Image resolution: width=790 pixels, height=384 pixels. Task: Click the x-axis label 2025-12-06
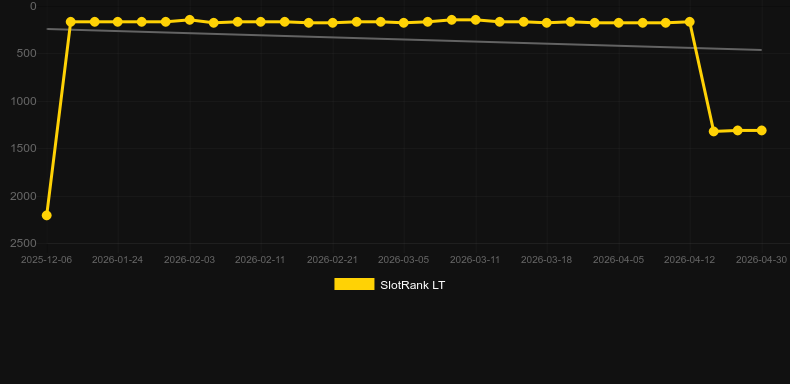[46, 260]
